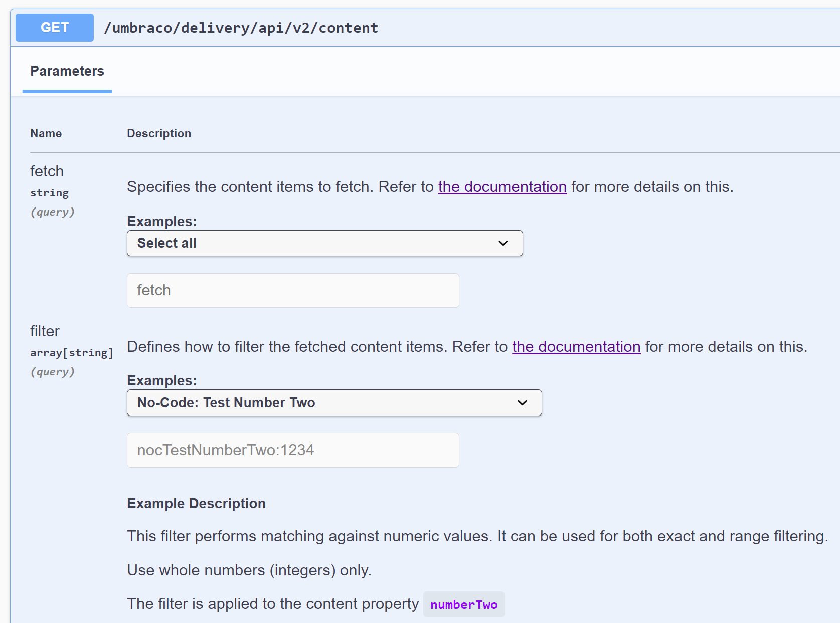
Task: Click the 'Description' column header
Action: (x=159, y=133)
